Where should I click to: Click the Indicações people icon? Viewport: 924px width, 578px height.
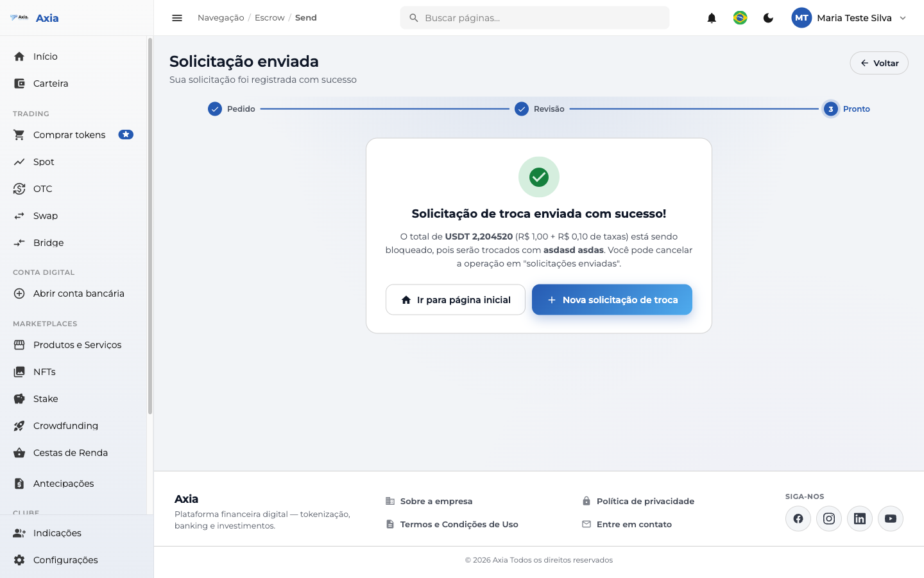[19, 533]
